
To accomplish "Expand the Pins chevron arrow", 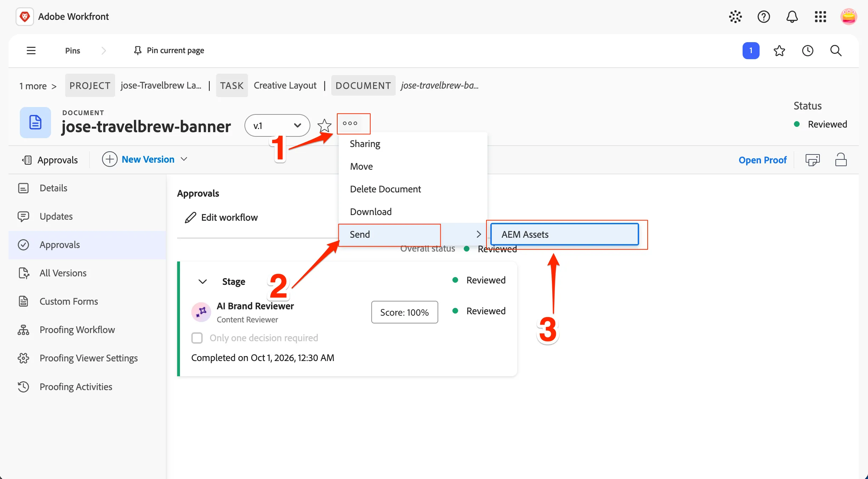I will tap(103, 51).
